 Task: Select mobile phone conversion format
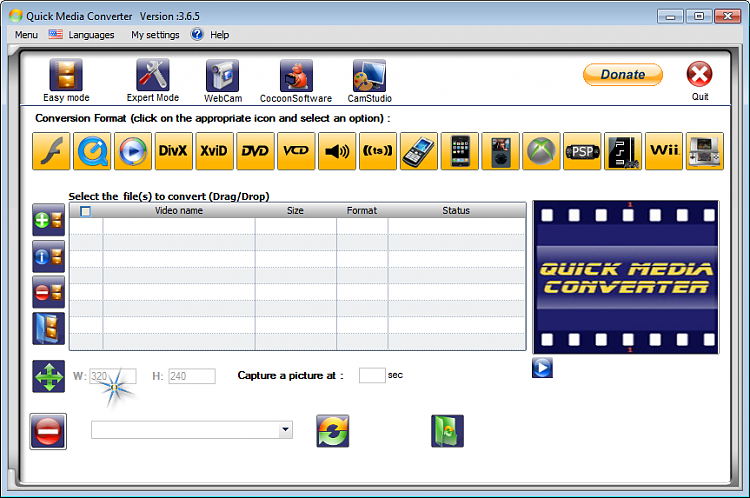click(419, 151)
